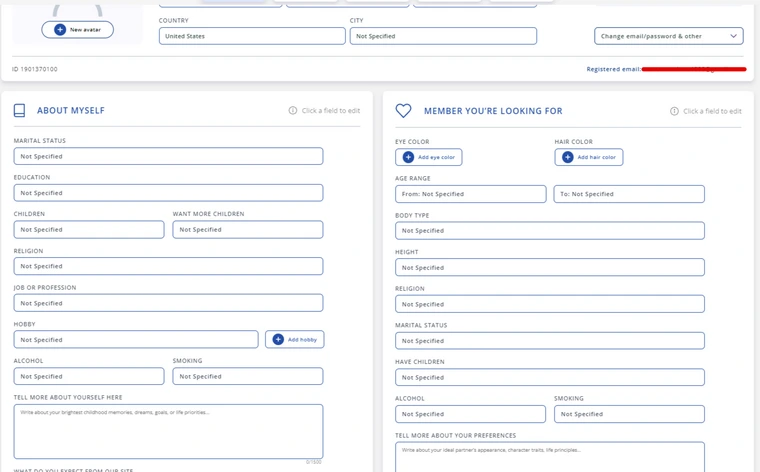Click the info icon in Member You're Looking For header
This screenshot has width=760, height=472.
coord(674,111)
